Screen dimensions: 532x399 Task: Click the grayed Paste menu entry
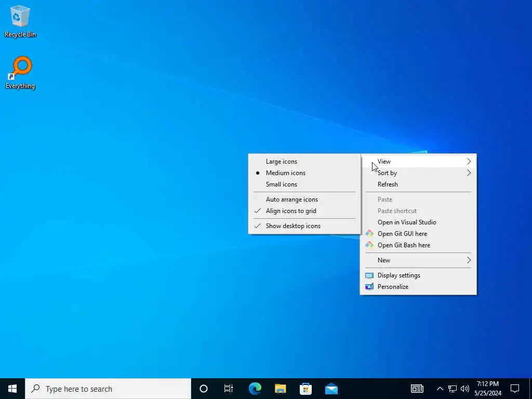pyautogui.click(x=418, y=199)
